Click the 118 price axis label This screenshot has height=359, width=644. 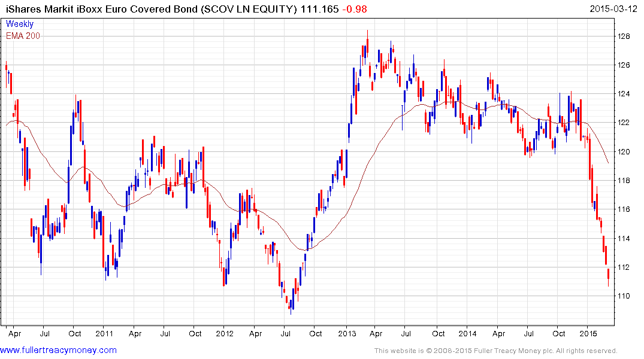pos(624,181)
